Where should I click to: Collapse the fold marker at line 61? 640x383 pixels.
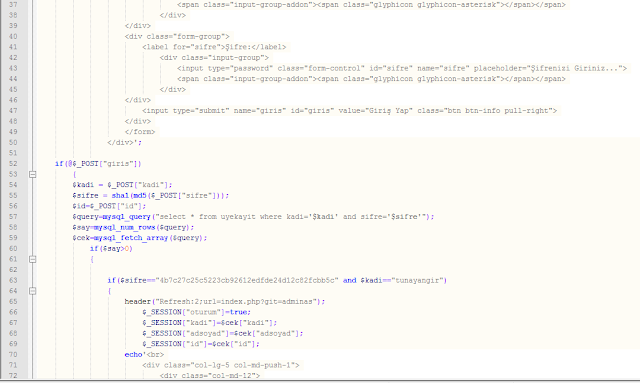[33, 259]
